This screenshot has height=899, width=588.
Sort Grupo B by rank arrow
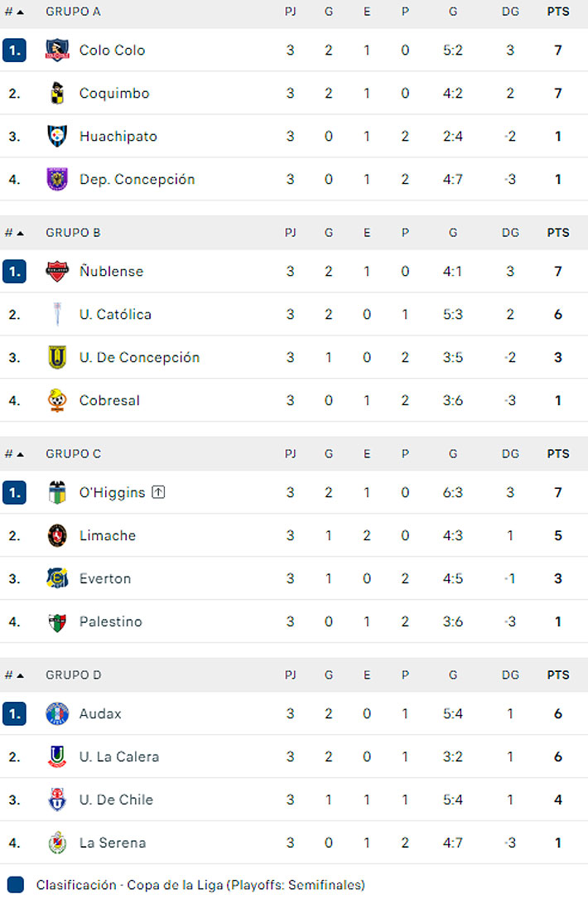(20, 233)
